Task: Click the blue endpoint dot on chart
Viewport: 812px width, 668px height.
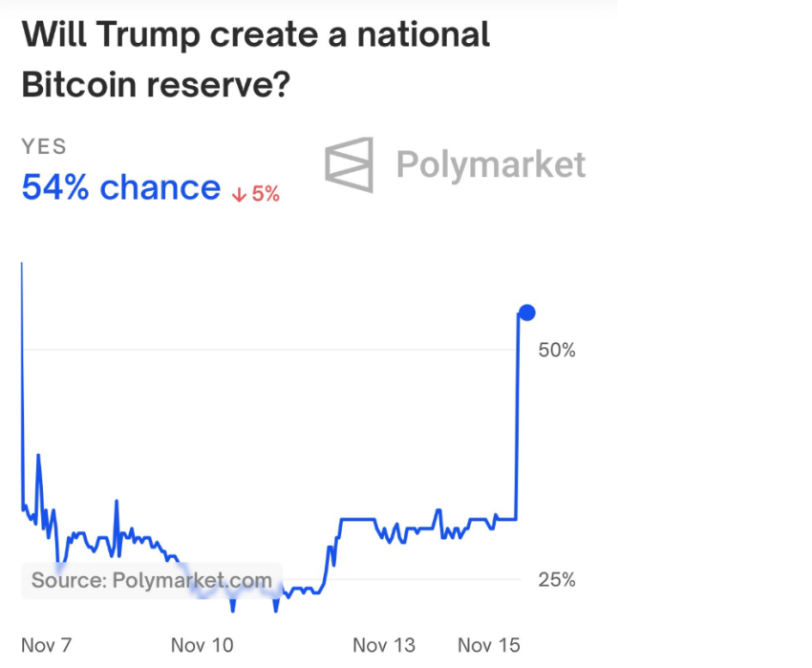Action: (526, 312)
